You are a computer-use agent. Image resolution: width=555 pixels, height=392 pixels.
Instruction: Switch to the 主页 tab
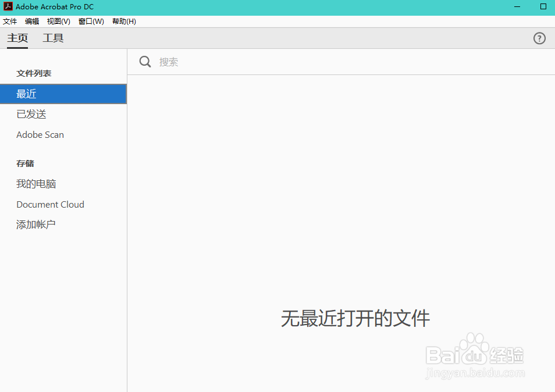17,38
